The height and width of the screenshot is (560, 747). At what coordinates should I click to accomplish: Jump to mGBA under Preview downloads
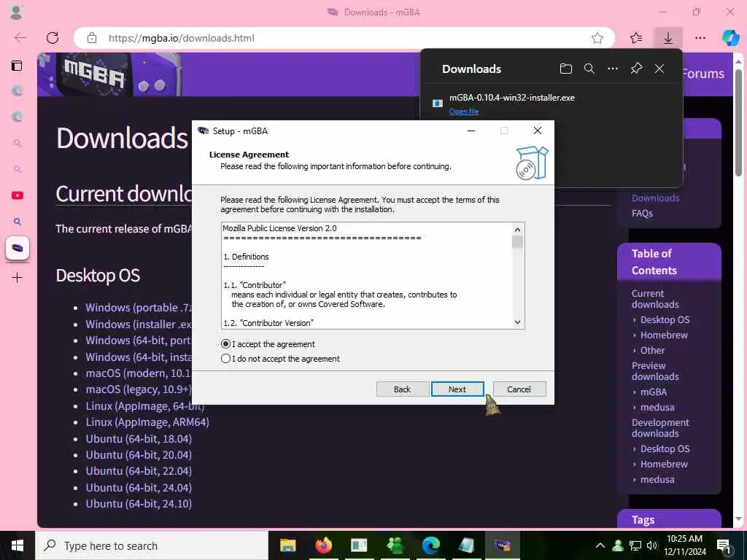(x=653, y=392)
